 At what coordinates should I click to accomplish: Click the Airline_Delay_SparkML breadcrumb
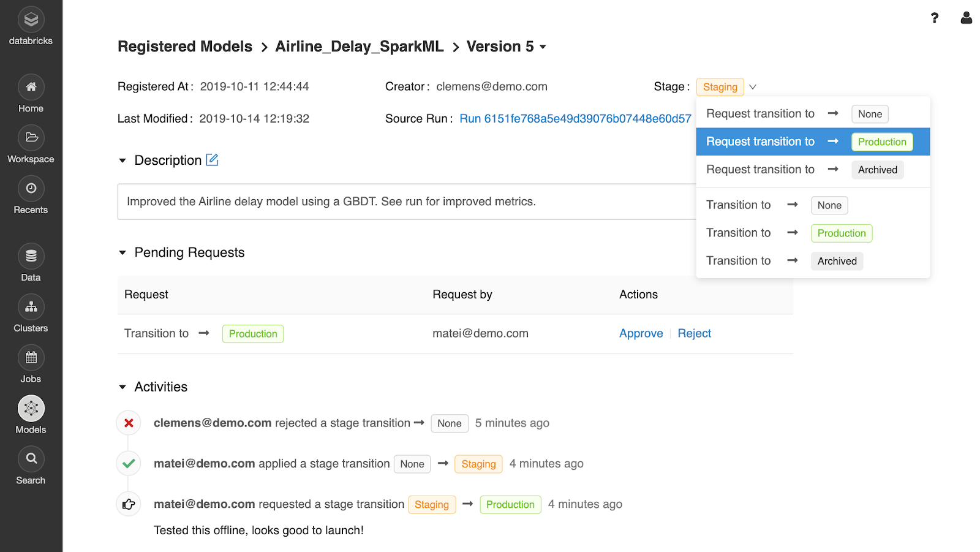pos(359,47)
